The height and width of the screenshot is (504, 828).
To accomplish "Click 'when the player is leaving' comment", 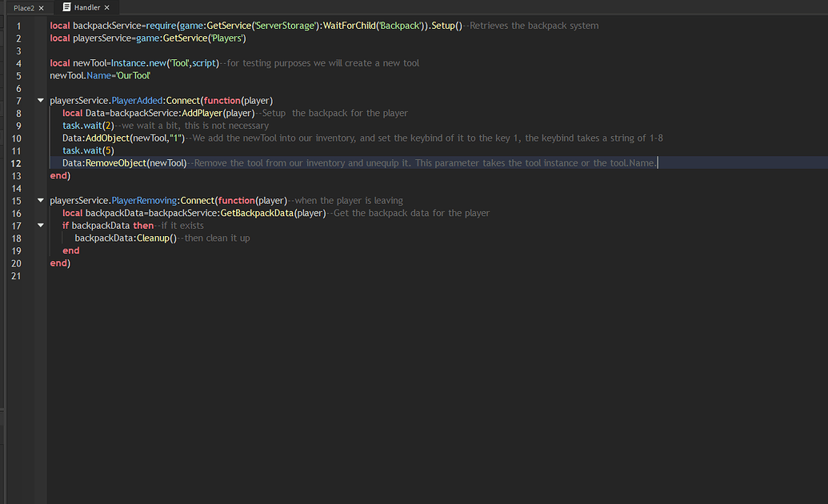I will (349, 201).
